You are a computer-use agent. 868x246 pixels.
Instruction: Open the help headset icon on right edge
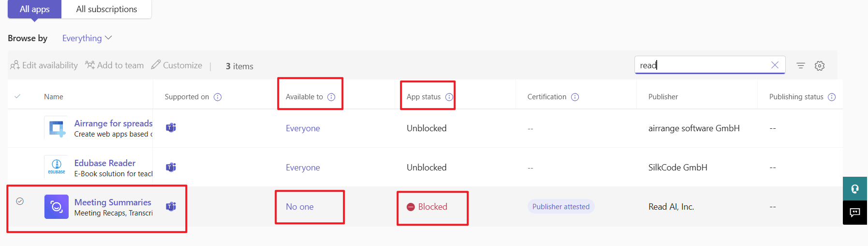click(x=855, y=188)
